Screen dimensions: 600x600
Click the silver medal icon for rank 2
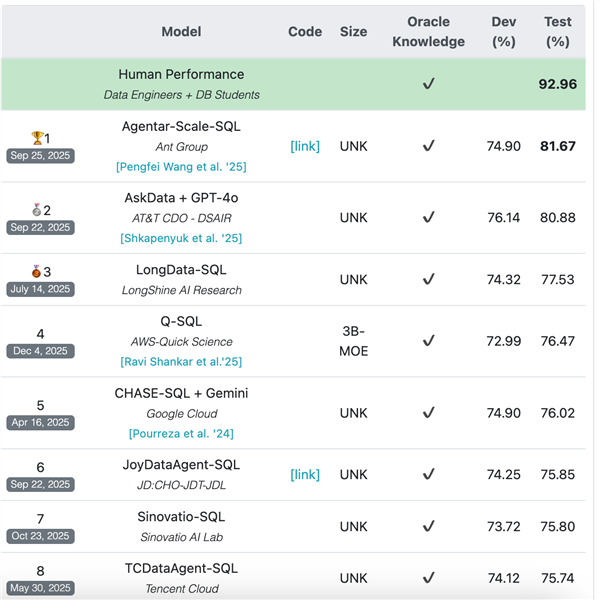[x=36, y=209]
